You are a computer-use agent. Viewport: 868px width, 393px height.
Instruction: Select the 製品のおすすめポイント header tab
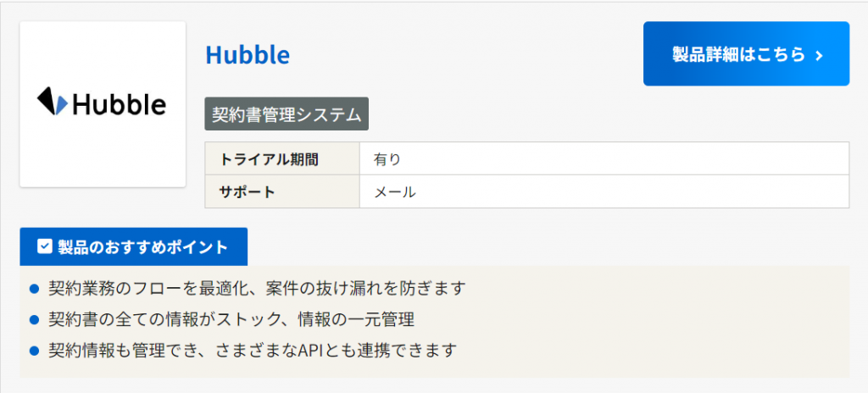pos(133,247)
